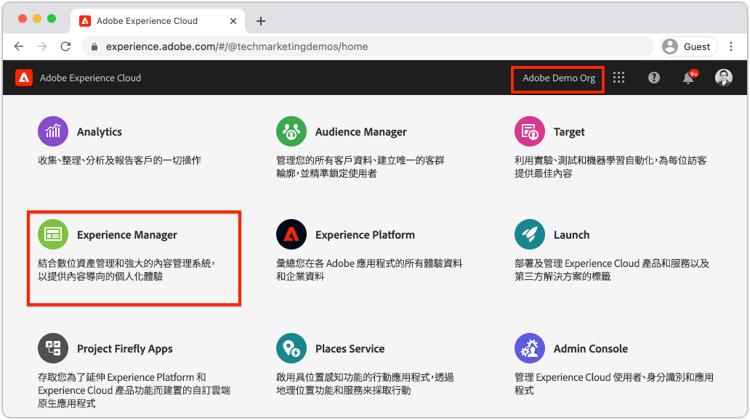Screen dimensions: 750x420
Task: Click the Adobe logo in header
Action: [x=24, y=77]
